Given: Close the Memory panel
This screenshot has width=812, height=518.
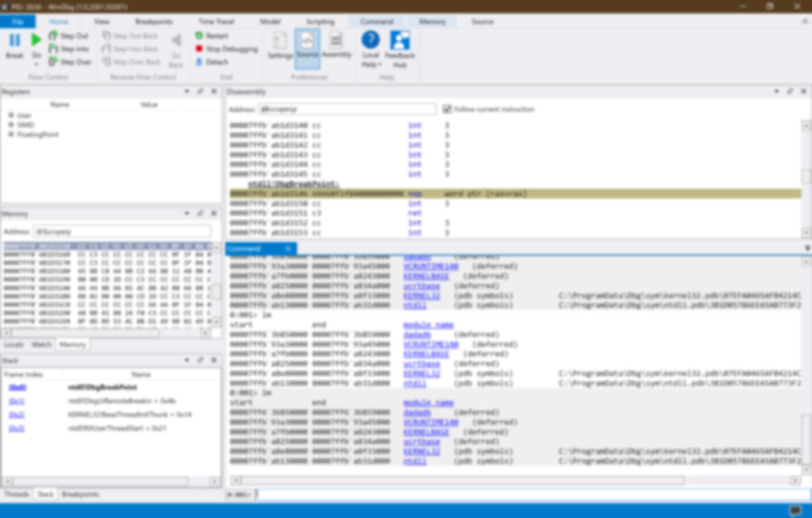Looking at the screenshot, I should (214, 213).
